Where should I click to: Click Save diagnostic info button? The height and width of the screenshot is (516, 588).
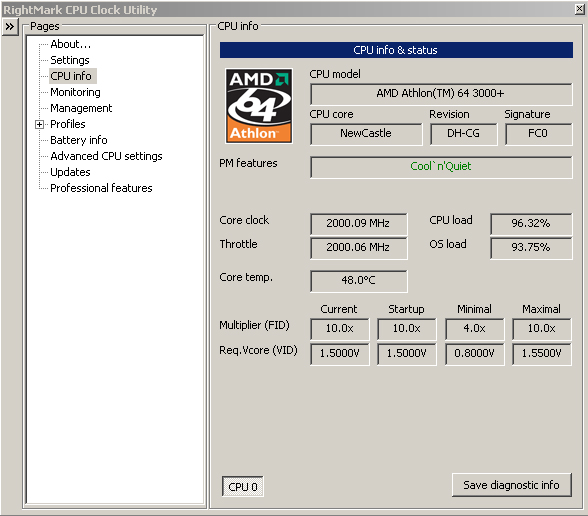[x=512, y=485]
